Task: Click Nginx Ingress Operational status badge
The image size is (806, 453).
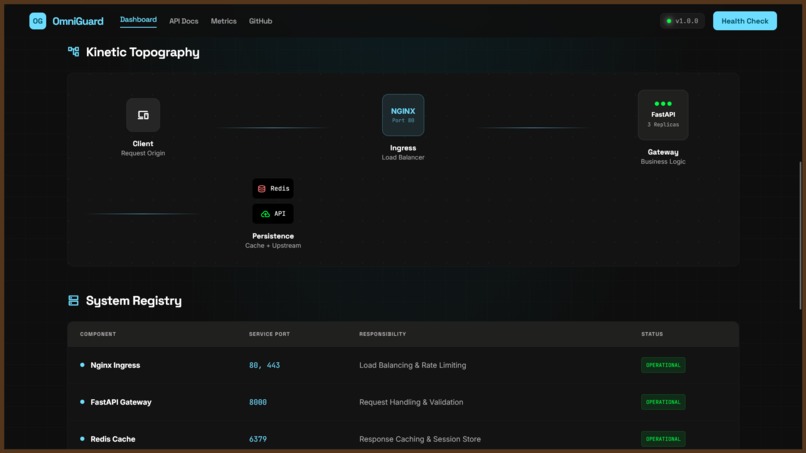Action: [x=663, y=365]
